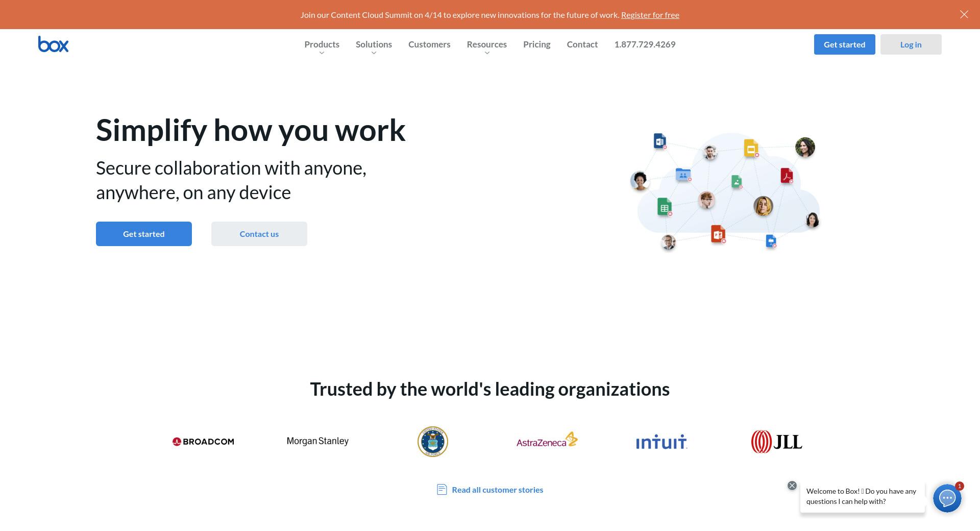Click the Simplify how you work heading
This screenshot has height=531, width=980.
point(251,130)
